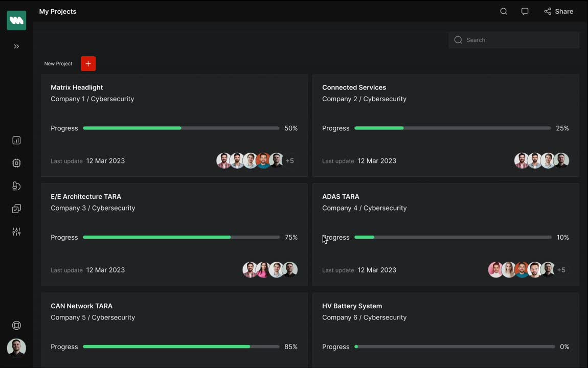
Task: Click the My Projects page title
Action: [58, 12]
